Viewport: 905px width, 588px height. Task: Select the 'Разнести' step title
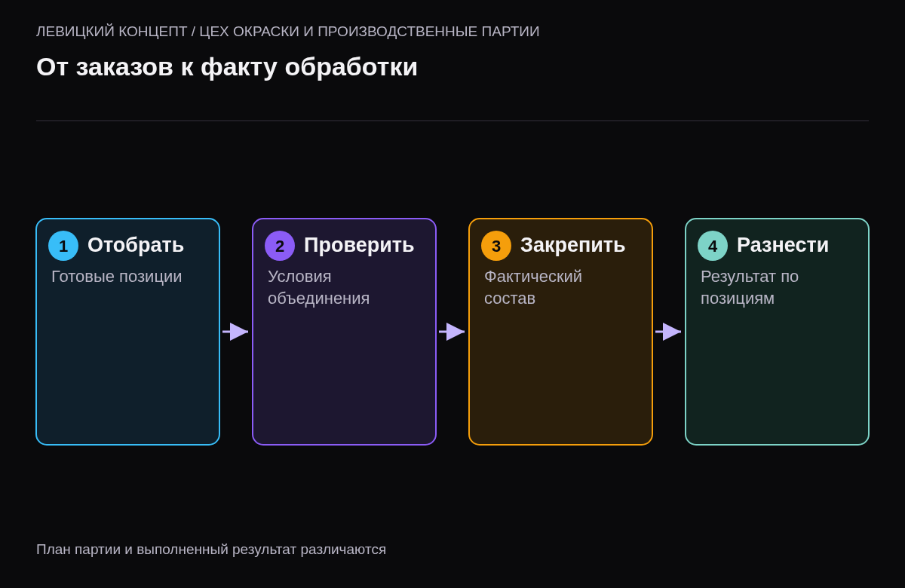point(783,245)
